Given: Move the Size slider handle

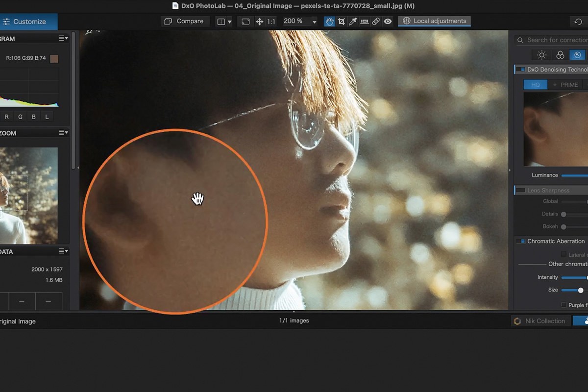Looking at the screenshot, I should tap(581, 290).
